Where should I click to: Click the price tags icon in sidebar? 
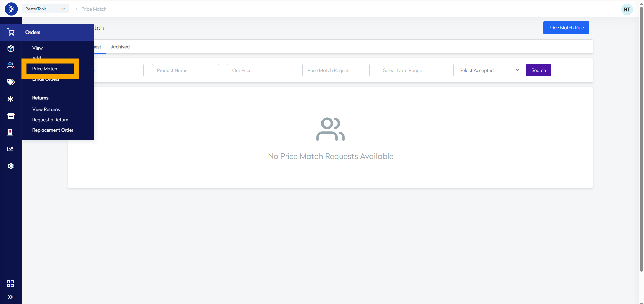[11, 82]
